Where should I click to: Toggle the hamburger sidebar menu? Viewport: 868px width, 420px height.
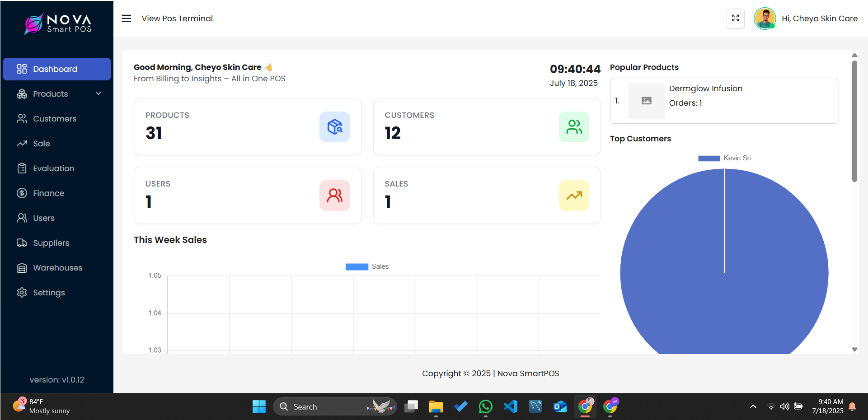click(x=127, y=19)
